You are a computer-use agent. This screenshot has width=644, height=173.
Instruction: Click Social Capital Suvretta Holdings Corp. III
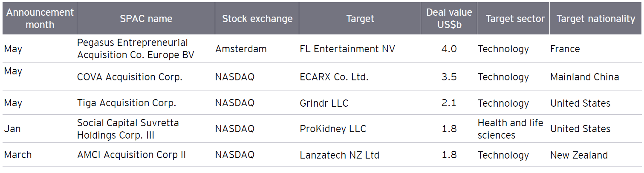click(128, 129)
